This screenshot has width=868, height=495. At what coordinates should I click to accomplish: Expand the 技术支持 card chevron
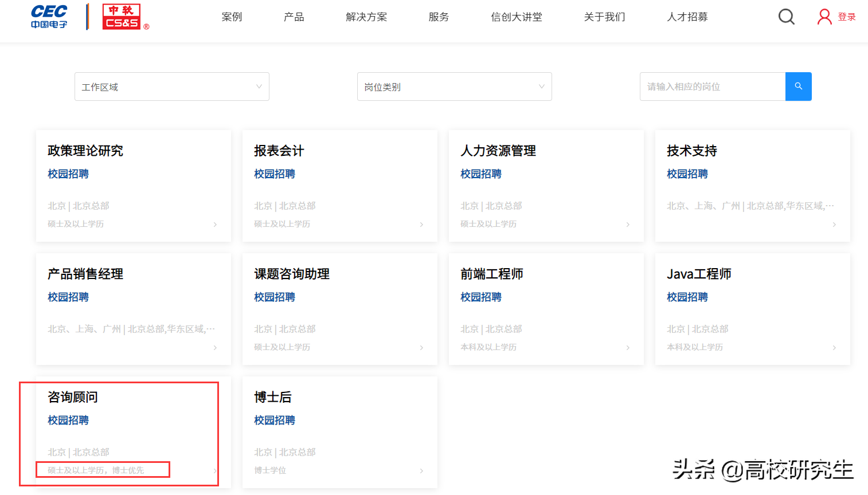[834, 224]
